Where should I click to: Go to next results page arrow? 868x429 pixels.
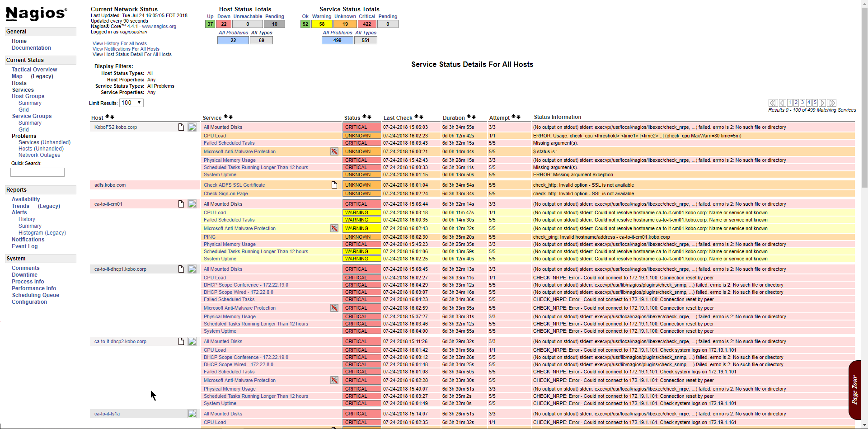822,103
